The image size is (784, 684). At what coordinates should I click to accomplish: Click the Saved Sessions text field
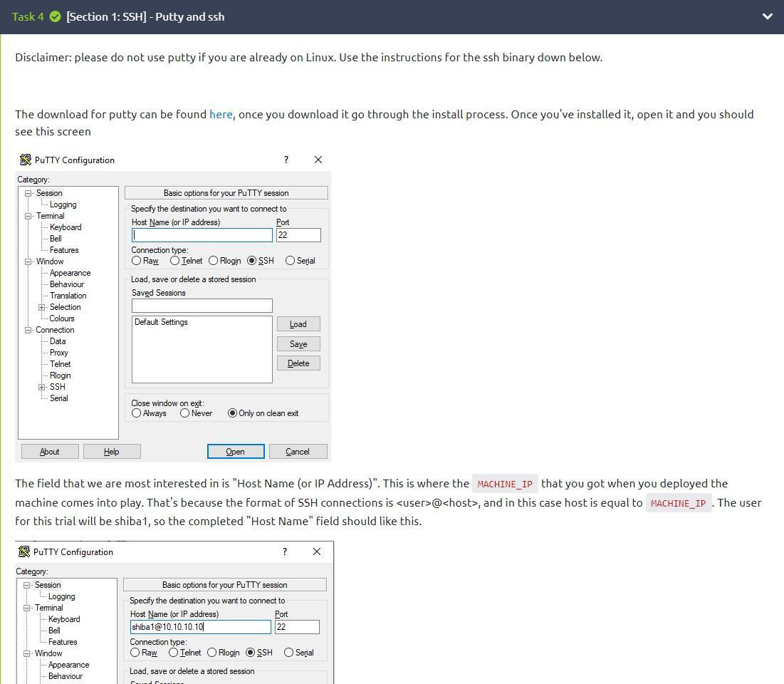[202, 306]
